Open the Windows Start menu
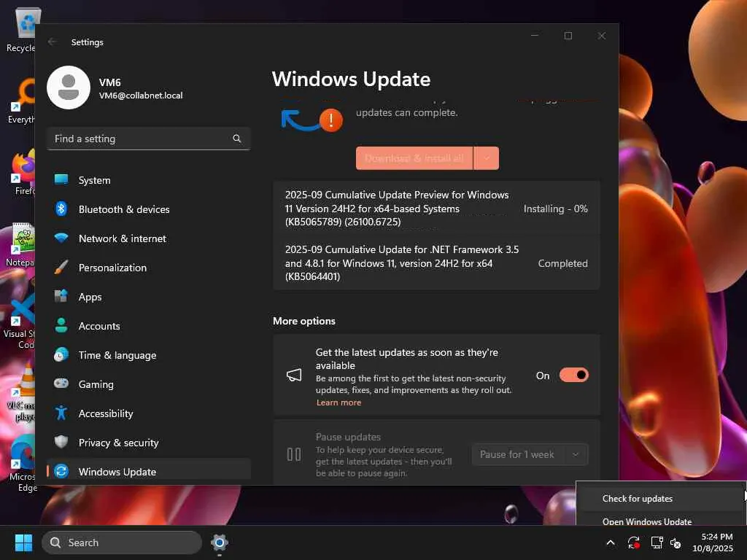 click(x=23, y=542)
